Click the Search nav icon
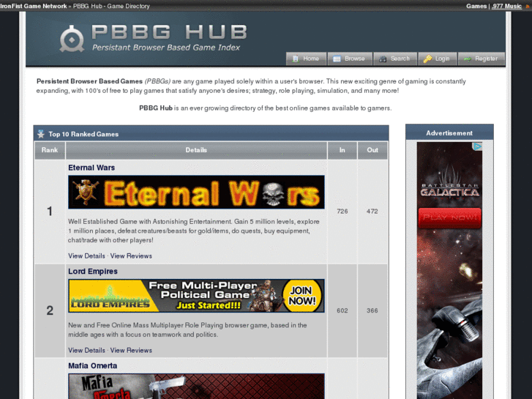The image size is (532, 399). coord(383,59)
